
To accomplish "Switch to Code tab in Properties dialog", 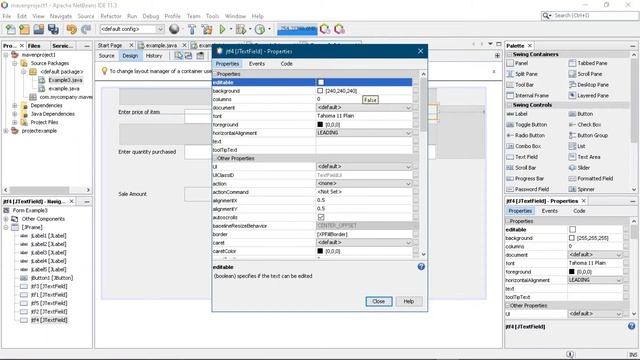I will pos(287,64).
